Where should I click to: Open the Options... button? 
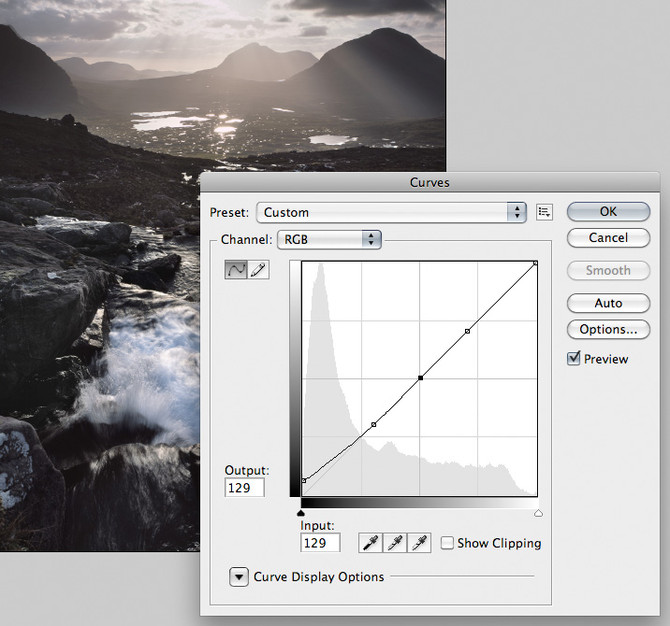coord(608,329)
